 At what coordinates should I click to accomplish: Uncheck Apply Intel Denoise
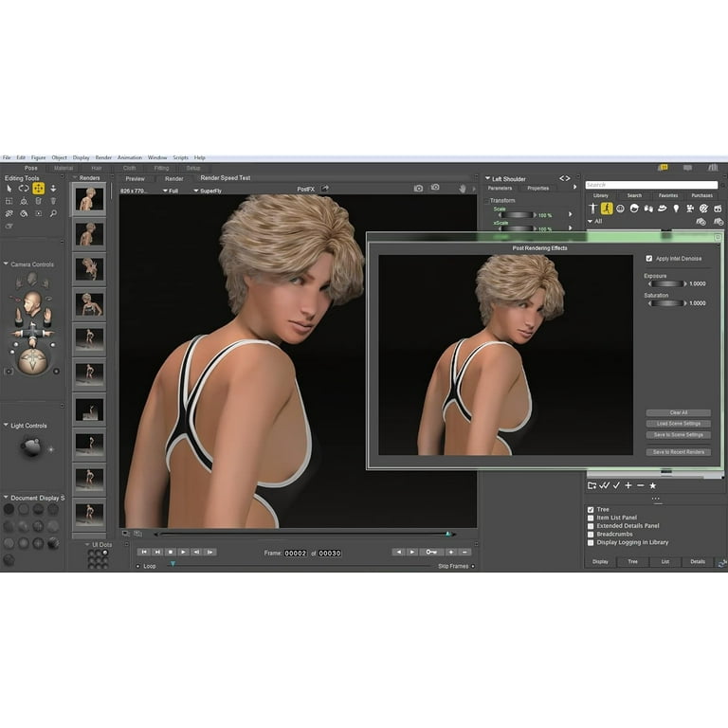coord(649,258)
